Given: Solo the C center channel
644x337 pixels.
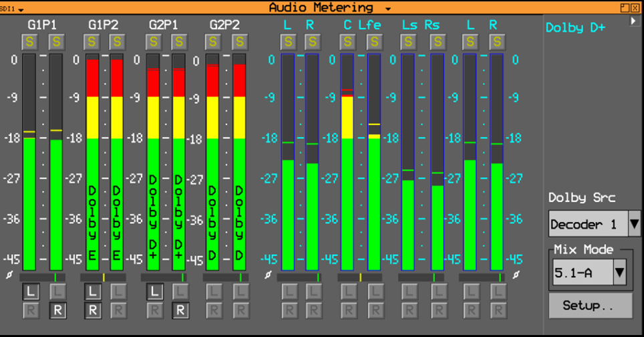Looking at the screenshot, I should coord(347,41).
